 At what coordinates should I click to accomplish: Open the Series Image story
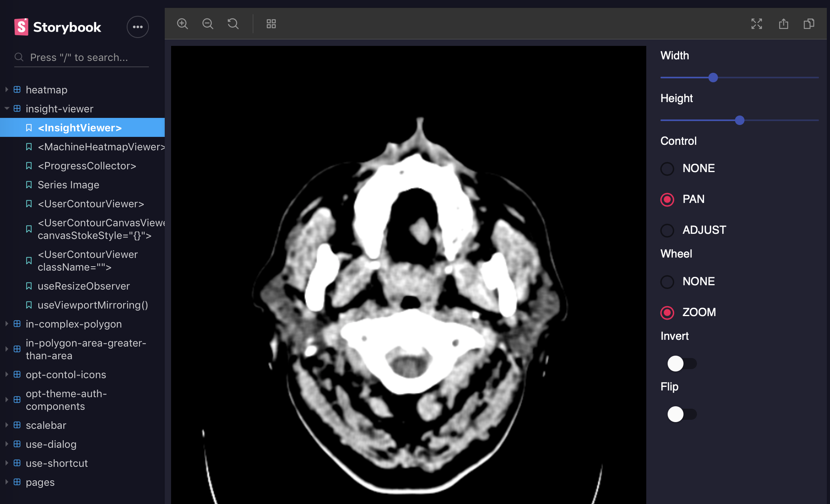pos(68,185)
